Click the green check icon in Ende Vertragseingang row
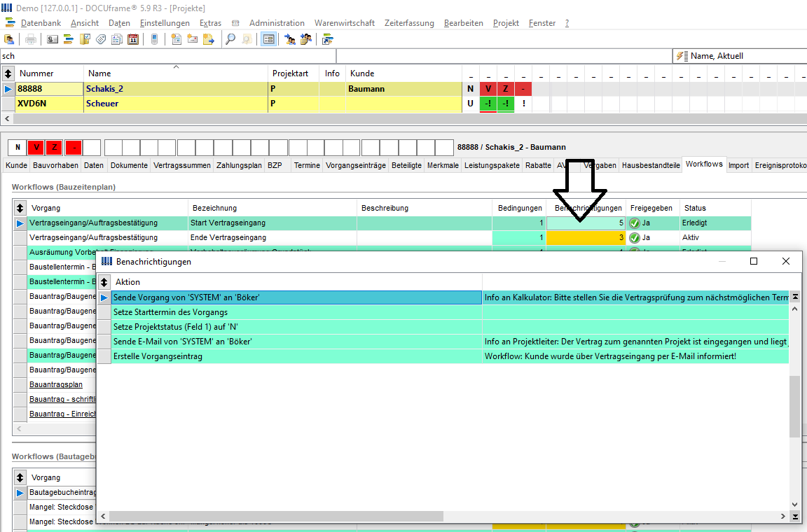 (635, 238)
